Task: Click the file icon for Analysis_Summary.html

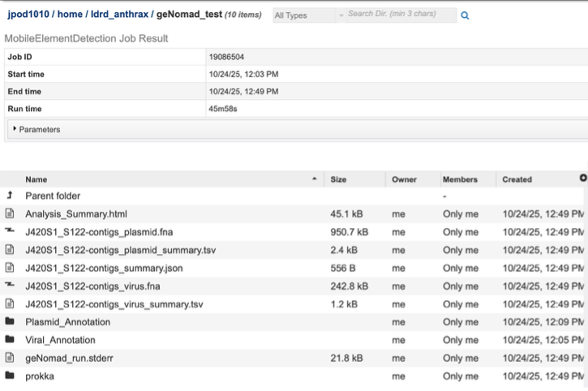Action: 10,213
